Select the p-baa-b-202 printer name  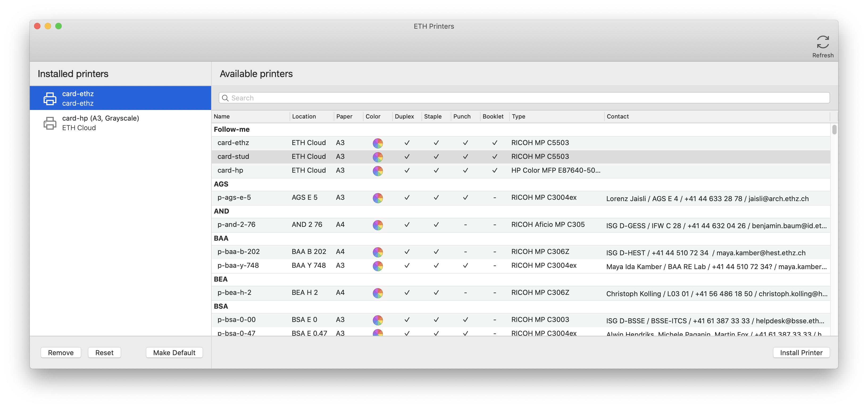pos(239,252)
